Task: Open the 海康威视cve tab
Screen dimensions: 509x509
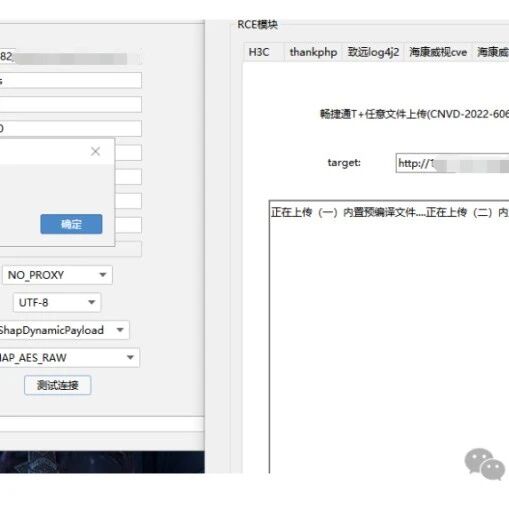Action: [x=438, y=52]
